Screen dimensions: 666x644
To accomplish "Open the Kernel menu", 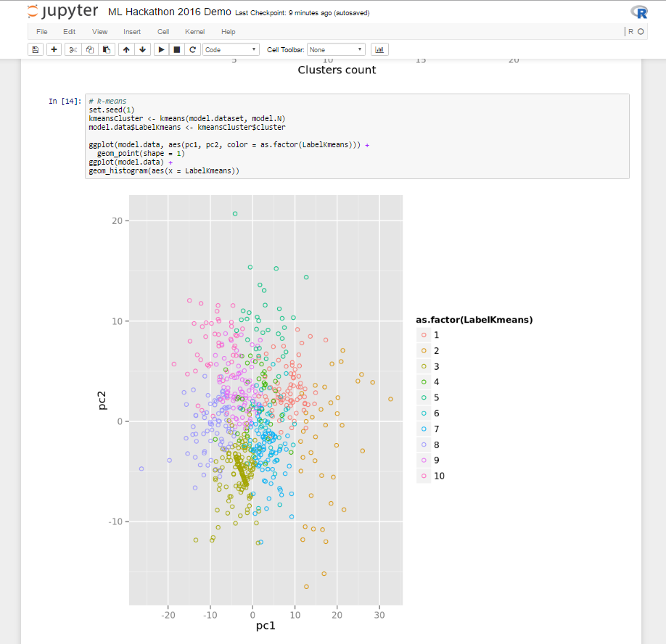I will [x=195, y=32].
